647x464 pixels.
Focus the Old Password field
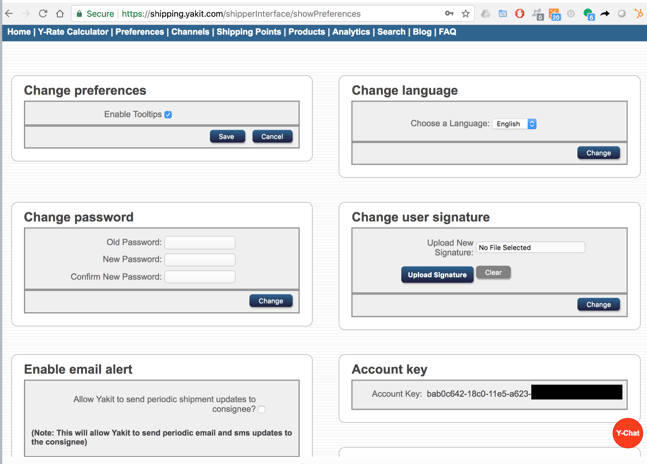coord(200,243)
